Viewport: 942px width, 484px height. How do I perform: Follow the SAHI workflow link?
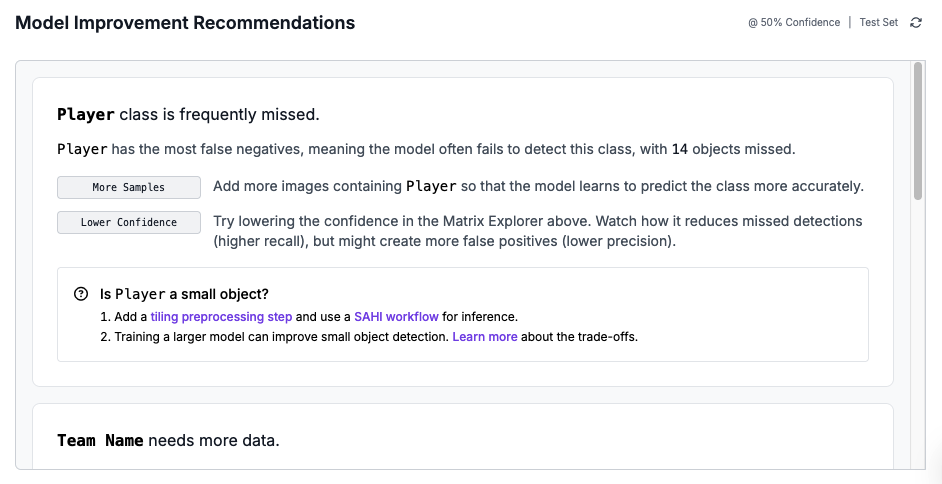(x=396, y=316)
